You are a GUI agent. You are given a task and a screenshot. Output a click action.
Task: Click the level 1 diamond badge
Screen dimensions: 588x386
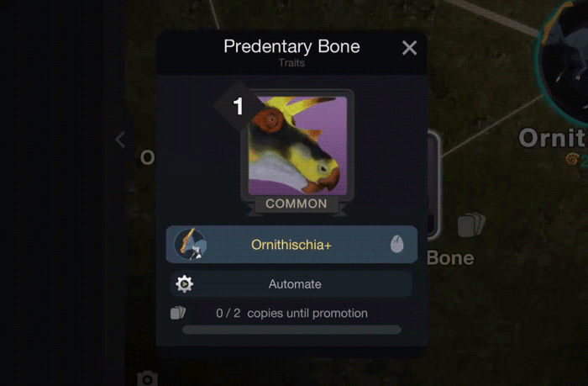click(238, 106)
